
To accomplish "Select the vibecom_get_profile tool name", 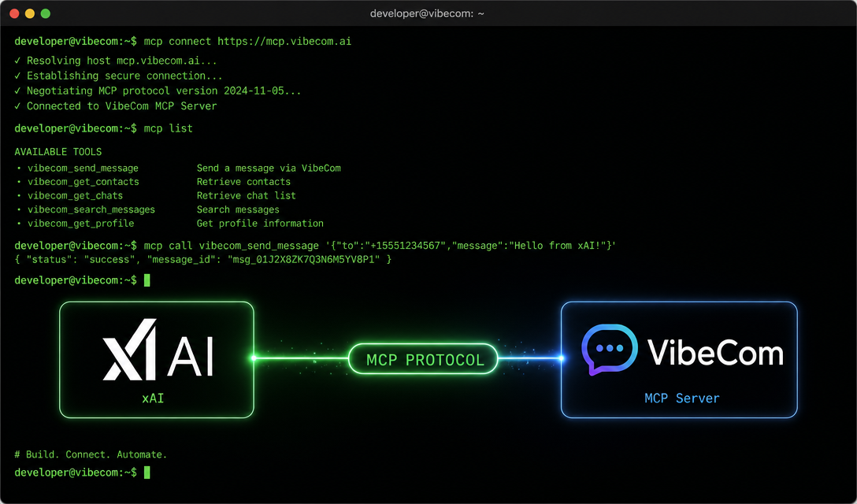I will coord(80,224).
